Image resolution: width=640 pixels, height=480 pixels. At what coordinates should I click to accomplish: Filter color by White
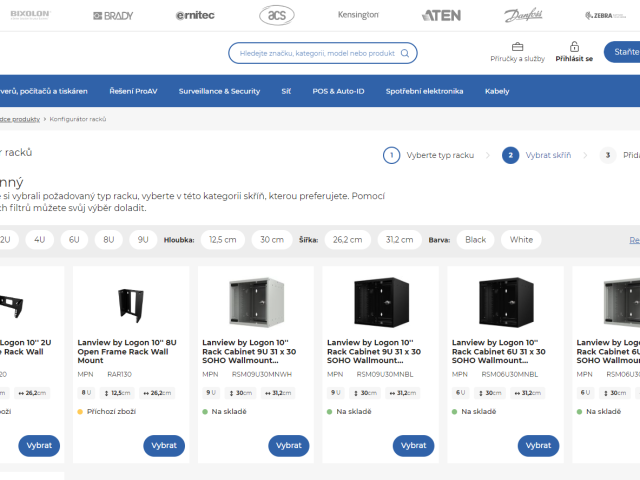[521, 240]
